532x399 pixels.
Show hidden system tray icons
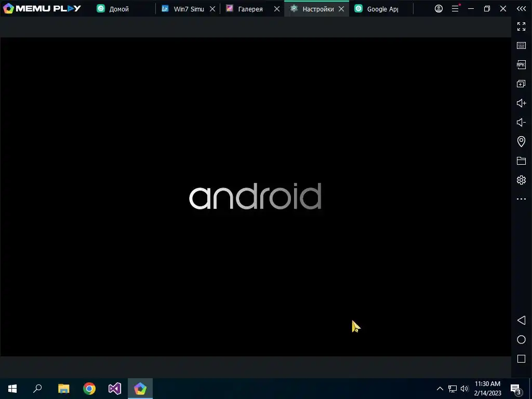click(x=440, y=389)
